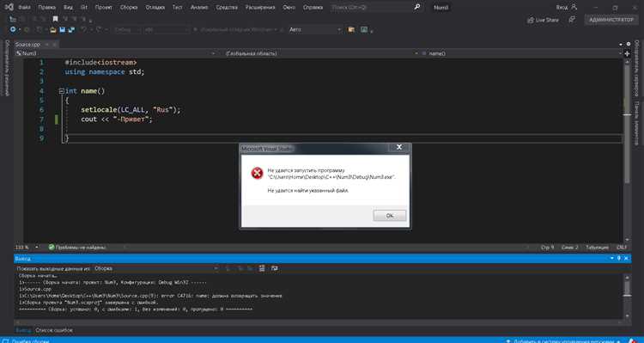Click the navigate backward toolbar icon
This screenshot has height=343, width=644.
[x=13, y=29]
